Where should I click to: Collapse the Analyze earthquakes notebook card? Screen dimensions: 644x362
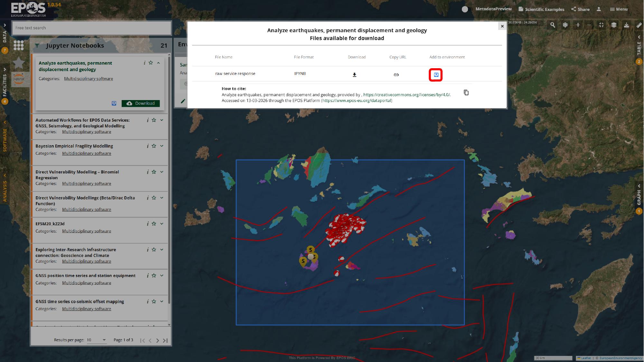pos(158,63)
